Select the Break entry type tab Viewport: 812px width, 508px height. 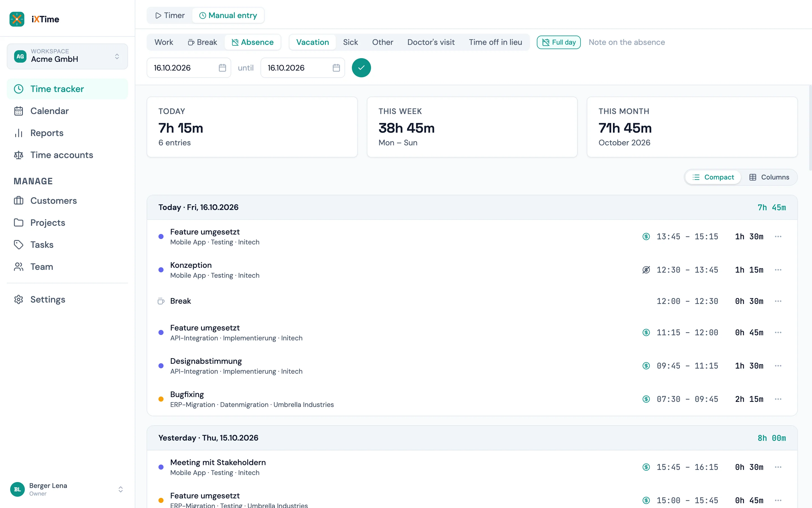coord(202,42)
